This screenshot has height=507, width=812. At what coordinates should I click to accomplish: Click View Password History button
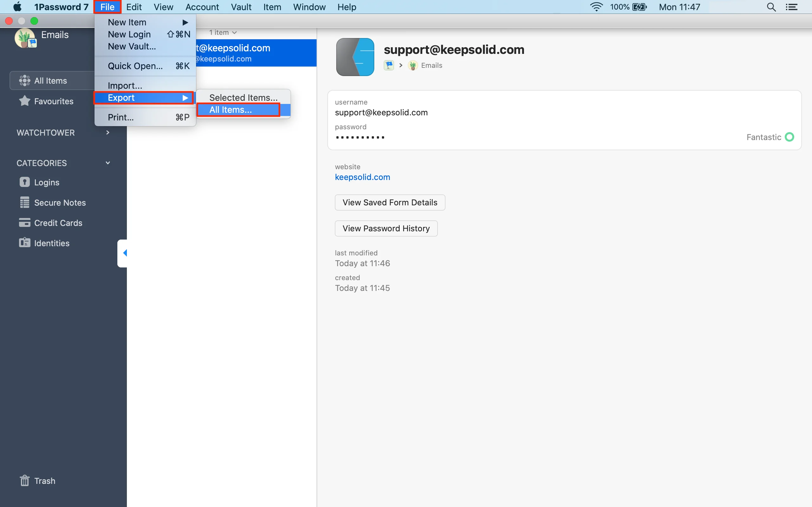(x=386, y=228)
